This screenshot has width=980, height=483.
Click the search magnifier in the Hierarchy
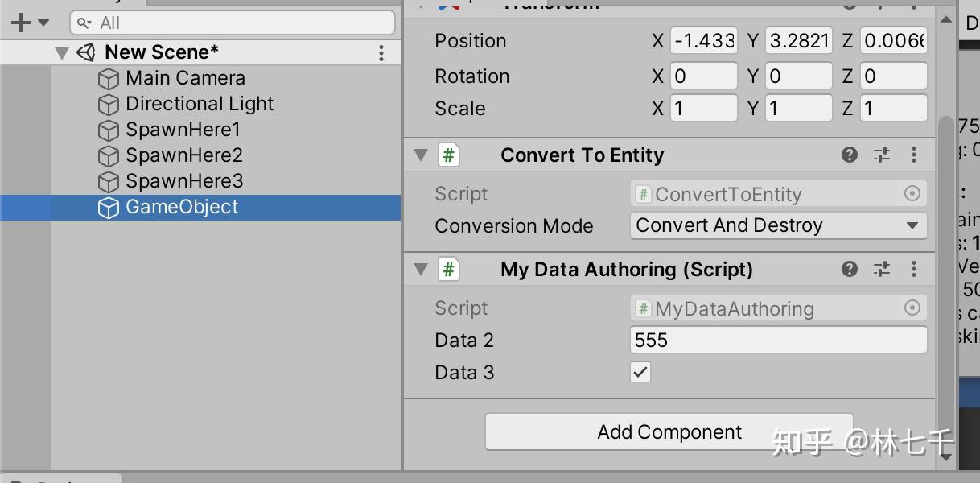click(85, 23)
